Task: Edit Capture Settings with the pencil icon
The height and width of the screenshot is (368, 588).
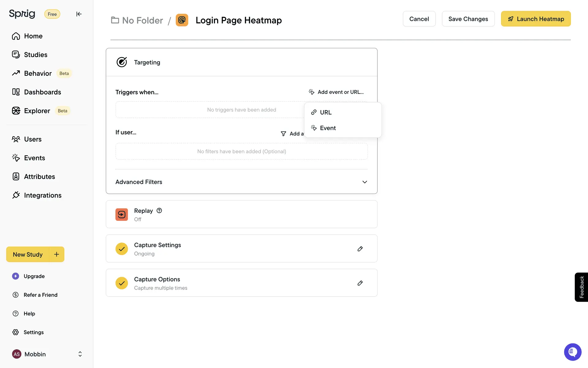Action: click(x=360, y=249)
